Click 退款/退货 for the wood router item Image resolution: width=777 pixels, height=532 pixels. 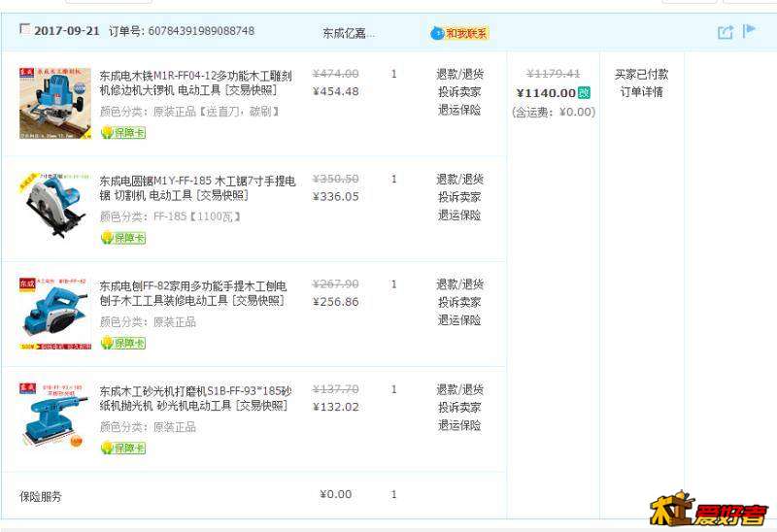[x=459, y=74]
